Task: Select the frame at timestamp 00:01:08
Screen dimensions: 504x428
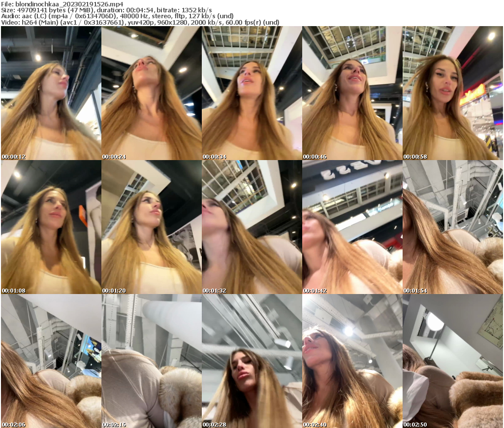Action: click(50, 227)
